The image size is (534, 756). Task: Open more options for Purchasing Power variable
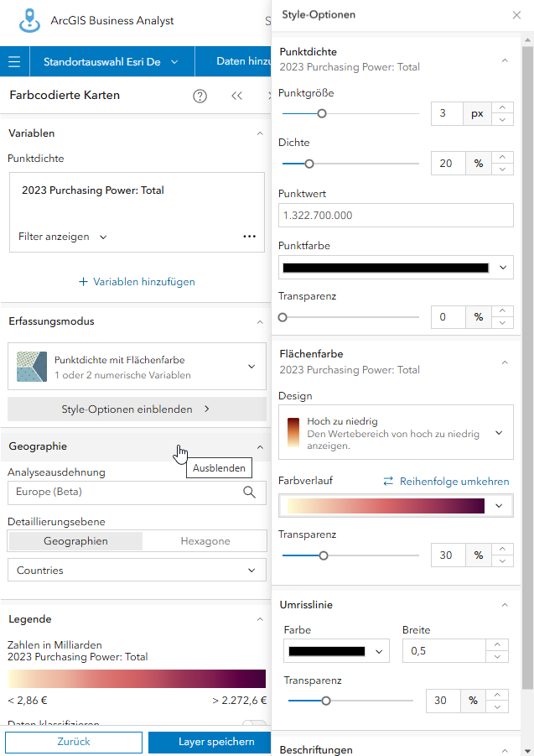(250, 237)
